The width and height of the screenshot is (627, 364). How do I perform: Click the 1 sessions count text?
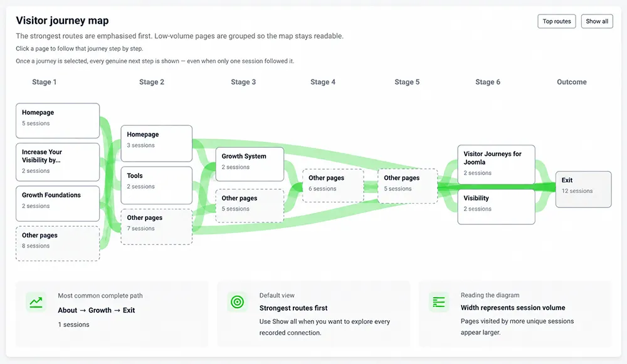coord(73,325)
